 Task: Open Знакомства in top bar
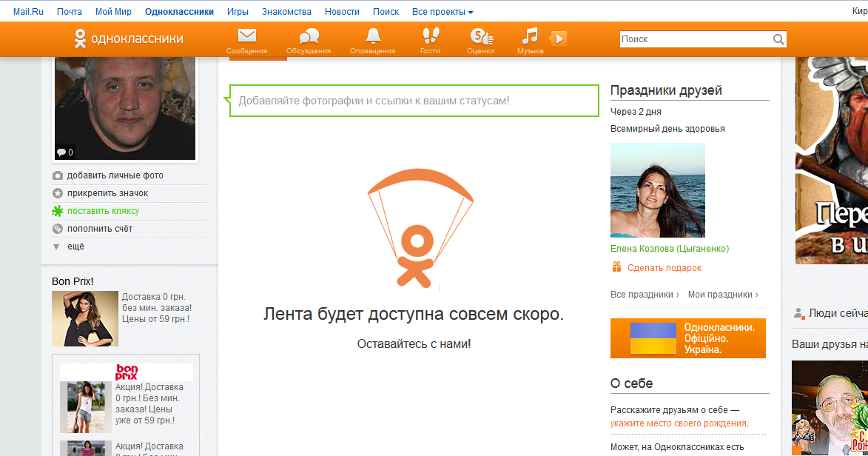point(287,12)
